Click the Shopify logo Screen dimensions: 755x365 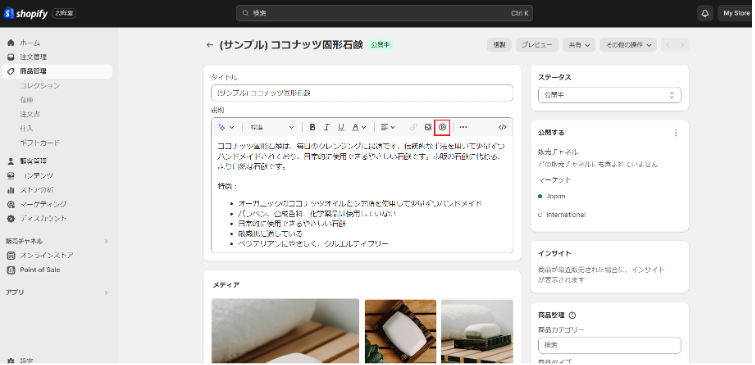tap(26, 13)
